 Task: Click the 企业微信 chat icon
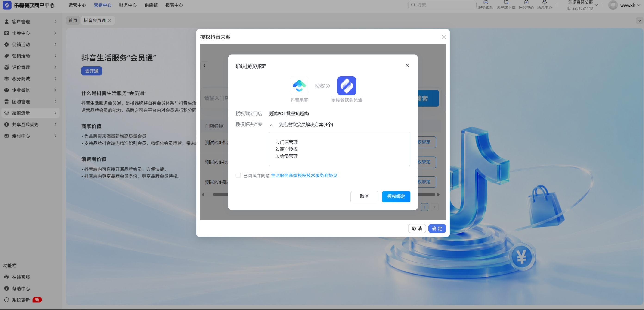[x=7, y=90]
